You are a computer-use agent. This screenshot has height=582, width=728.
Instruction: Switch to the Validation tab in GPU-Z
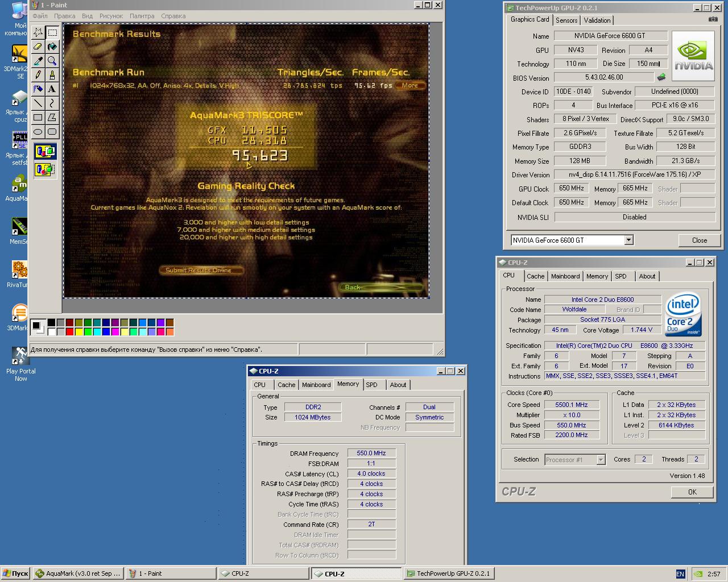tap(597, 20)
